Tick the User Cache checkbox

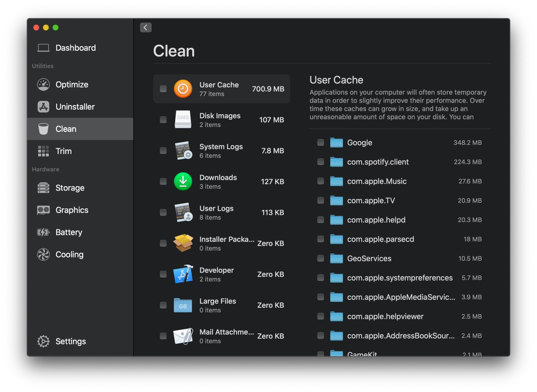pyautogui.click(x=163, y=89)
